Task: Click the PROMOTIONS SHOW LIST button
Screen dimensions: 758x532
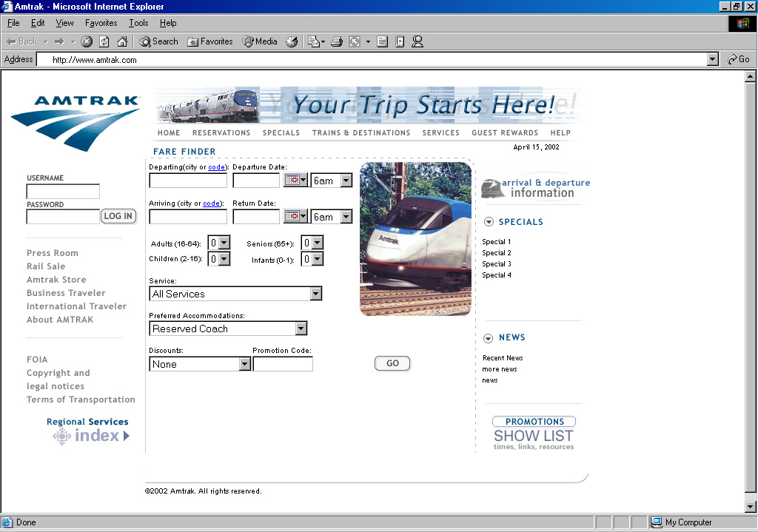Action: [534, 433]
